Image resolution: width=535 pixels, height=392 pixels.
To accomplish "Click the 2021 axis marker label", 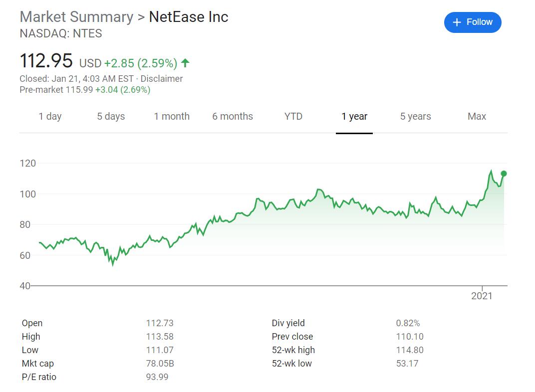I will [x=482, y=296].
